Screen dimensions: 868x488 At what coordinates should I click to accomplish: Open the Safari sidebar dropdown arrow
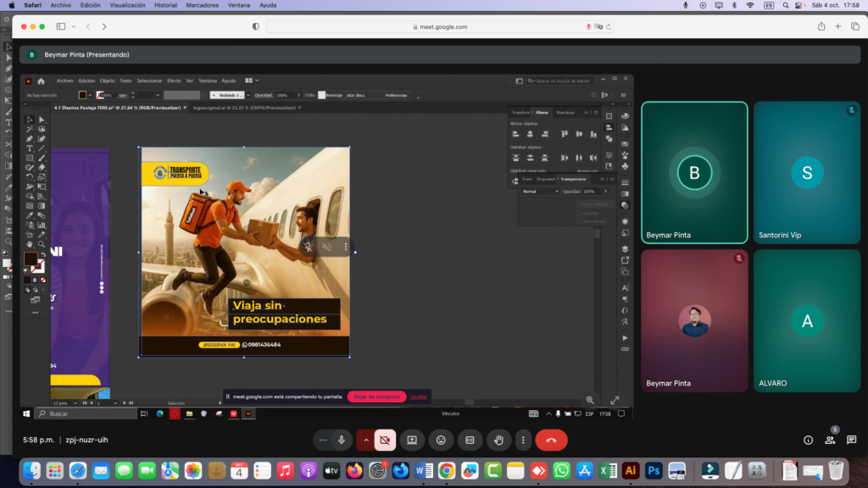pyautogui.click(x=73, y=26)
